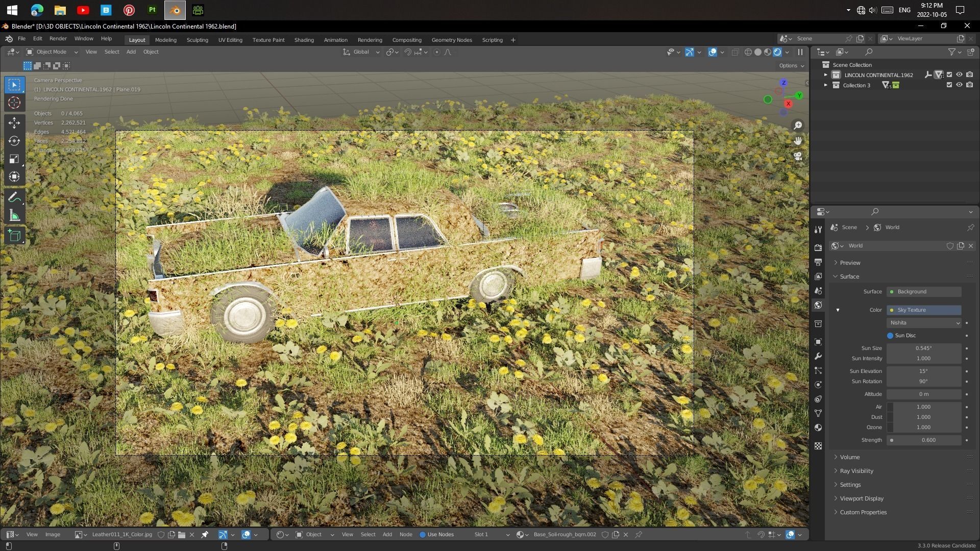
Task: Select the Move tool in toolbar
Action: (x=14, y=122)
